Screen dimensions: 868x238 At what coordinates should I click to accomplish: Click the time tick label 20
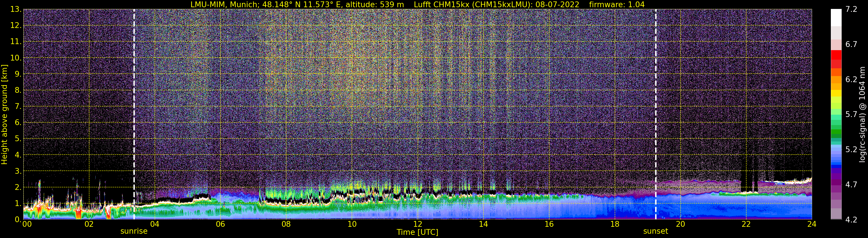[x=680, y=224]
